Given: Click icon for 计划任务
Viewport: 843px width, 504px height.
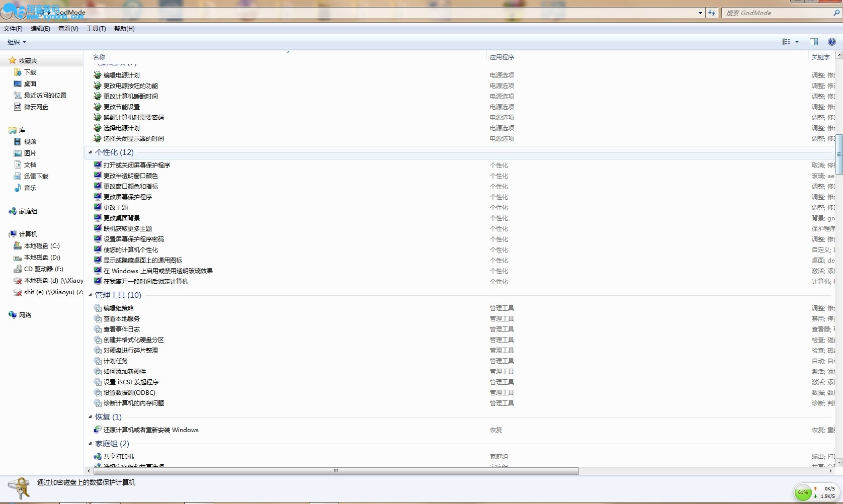Looking at the screenshot, I should (x=98, y=361).
